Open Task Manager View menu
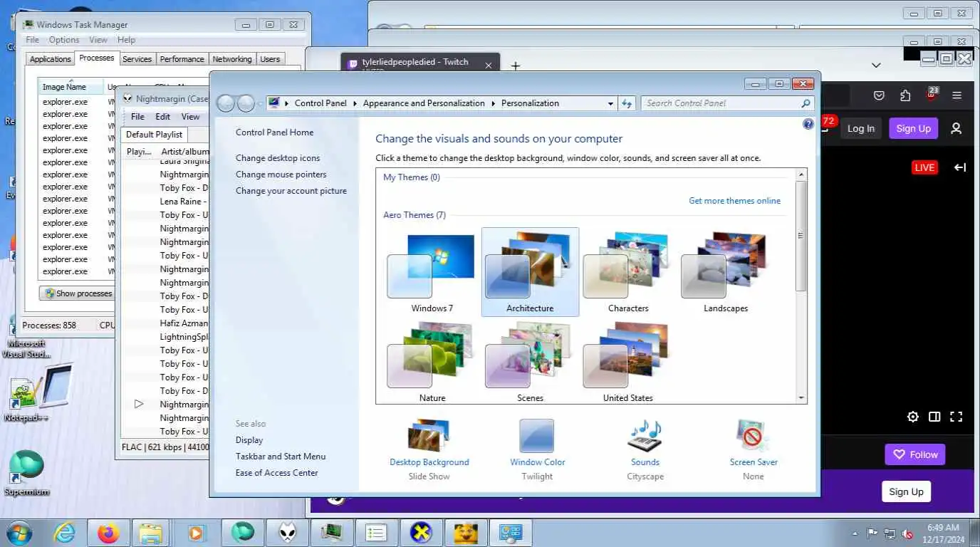The image size is (980, 547). click(98, 40)
